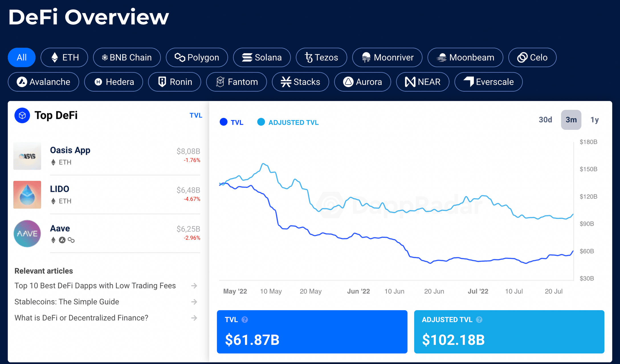Open Stablecoins: The Simple Guide article
Screen dimensions: 620x364
[67, 302]
